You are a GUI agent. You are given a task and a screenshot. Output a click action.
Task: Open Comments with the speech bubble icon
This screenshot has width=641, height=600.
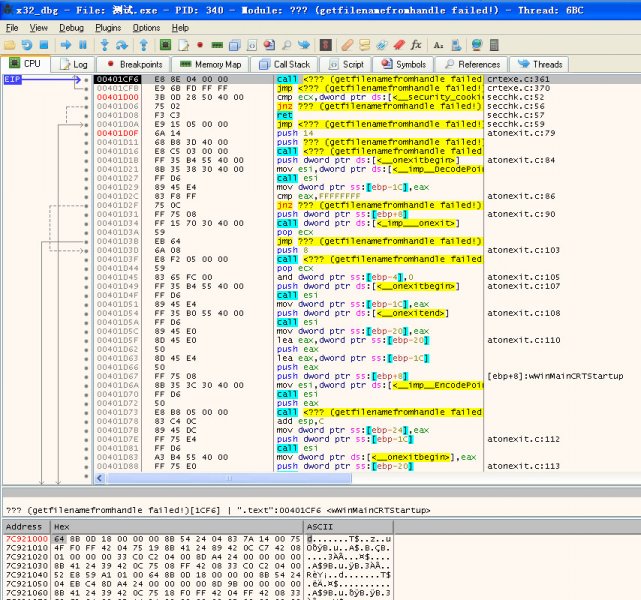[364, 45]
